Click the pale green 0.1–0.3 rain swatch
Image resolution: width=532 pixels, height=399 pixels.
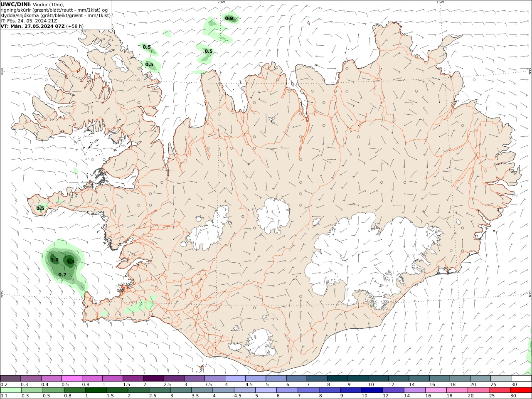[11, 390]
